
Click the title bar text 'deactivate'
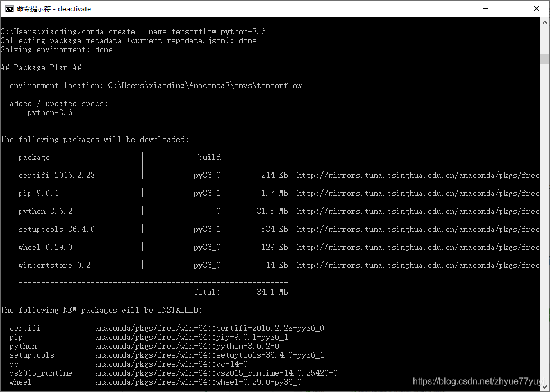(x=74, y=9)
